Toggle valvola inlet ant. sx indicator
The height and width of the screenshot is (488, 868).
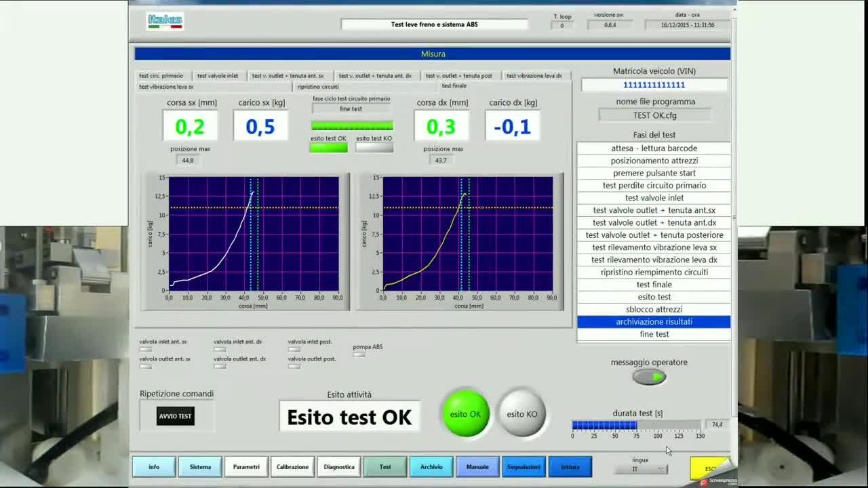coord(145,350)
